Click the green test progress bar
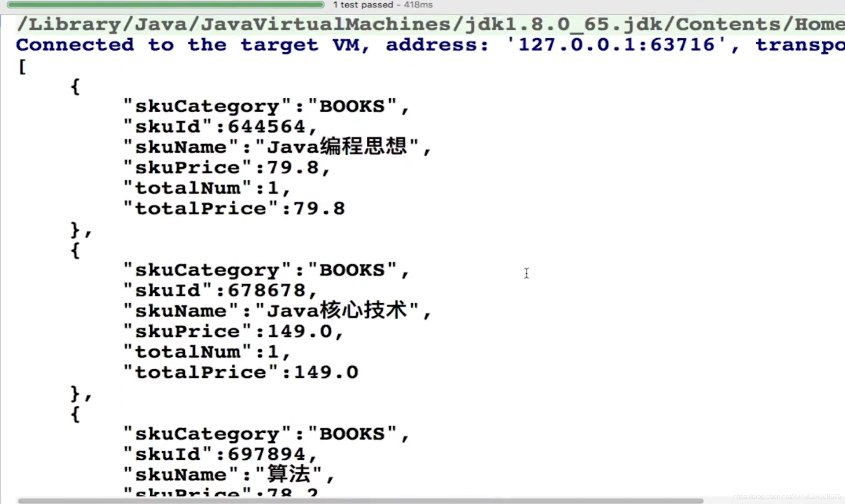 point(165,5)
